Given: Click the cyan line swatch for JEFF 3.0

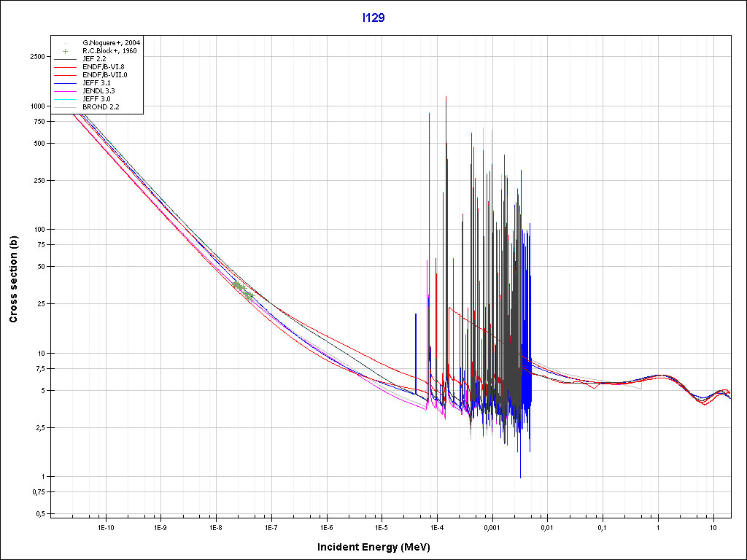Looking at the screenshot, I should point(66,99).
